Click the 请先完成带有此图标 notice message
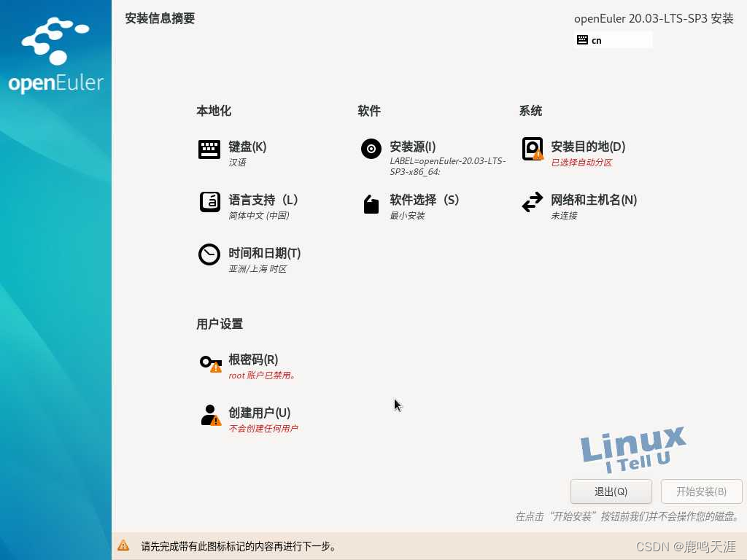Viewport: 747px width, 560px height. tap(239, 546)
